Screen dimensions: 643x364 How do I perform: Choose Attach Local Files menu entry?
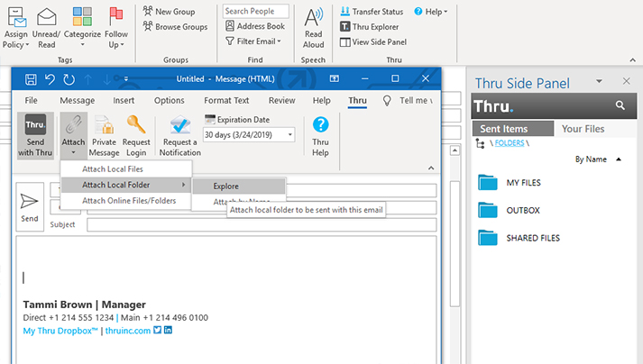click(126, 168)
